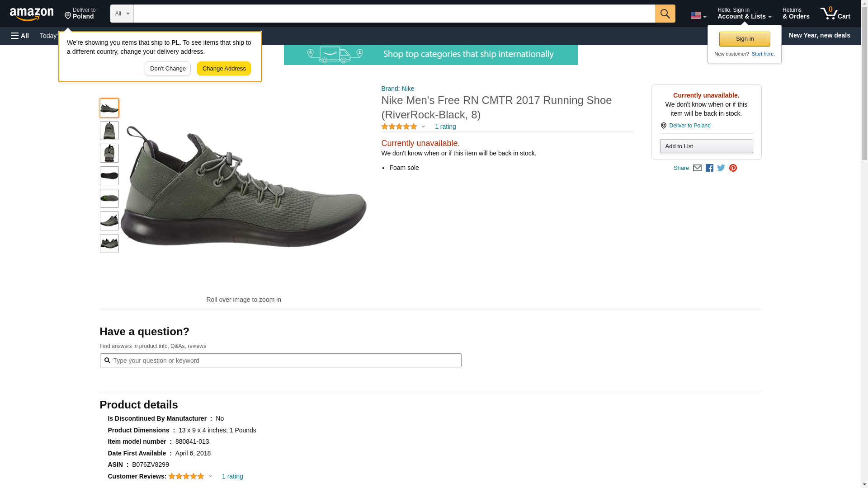Share product on Twitter icon
868x488 pixels.
[x=721, y=168]
